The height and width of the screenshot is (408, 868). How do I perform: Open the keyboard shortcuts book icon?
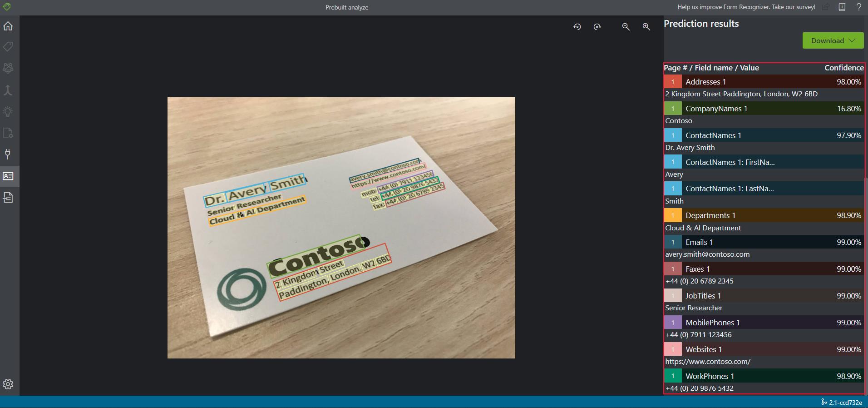click(x=842, y=7)
